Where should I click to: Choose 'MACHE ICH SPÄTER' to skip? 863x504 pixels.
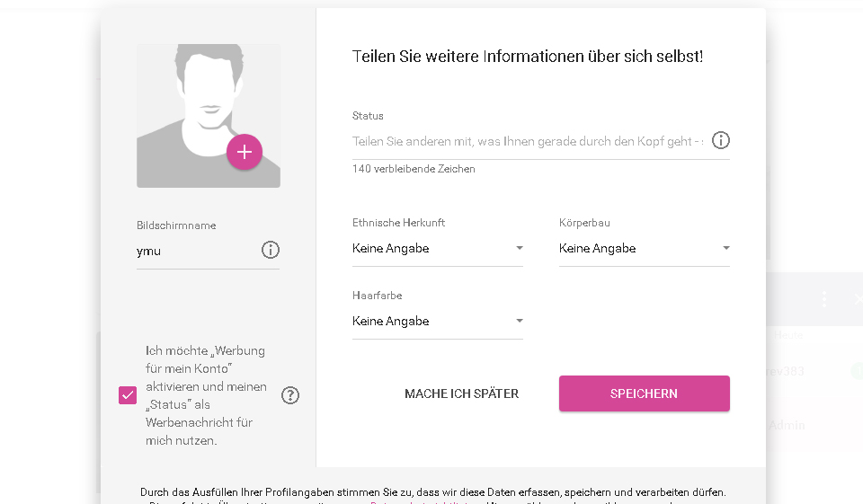tap(461, 393)
